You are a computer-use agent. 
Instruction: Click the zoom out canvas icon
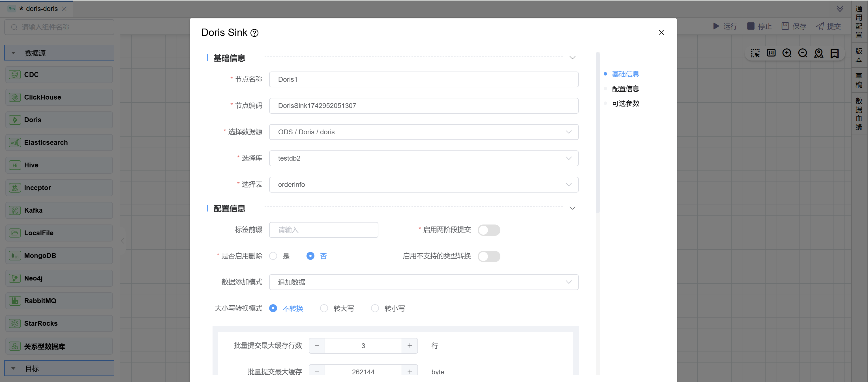803,53
